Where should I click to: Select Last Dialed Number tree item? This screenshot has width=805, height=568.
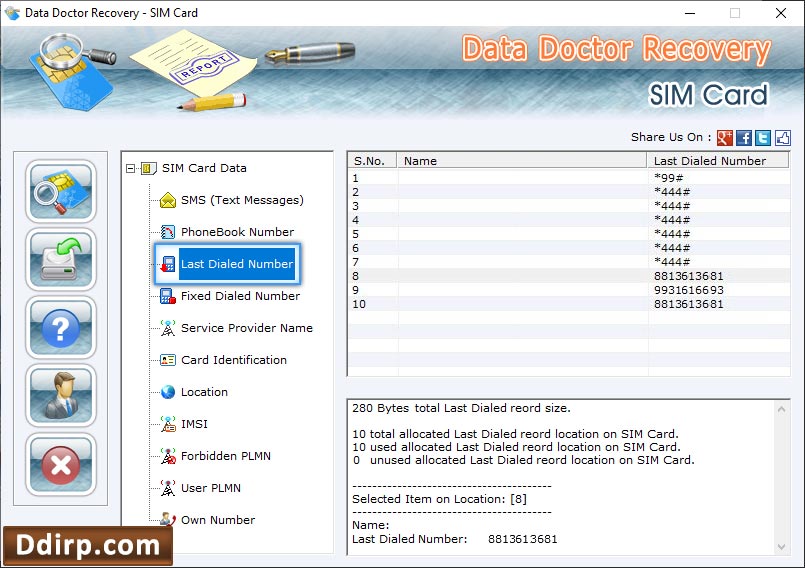pyautogui.click(x=237, y=264)
